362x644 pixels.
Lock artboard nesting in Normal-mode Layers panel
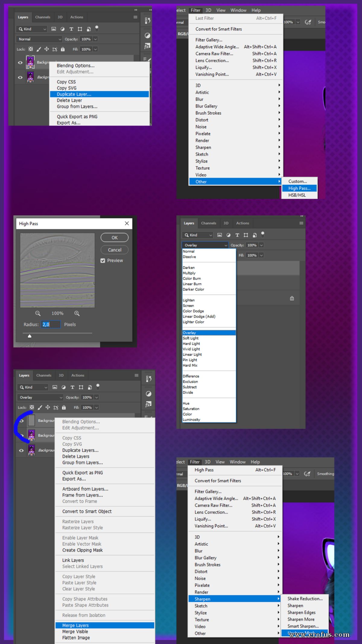click(x=55, y=49)
